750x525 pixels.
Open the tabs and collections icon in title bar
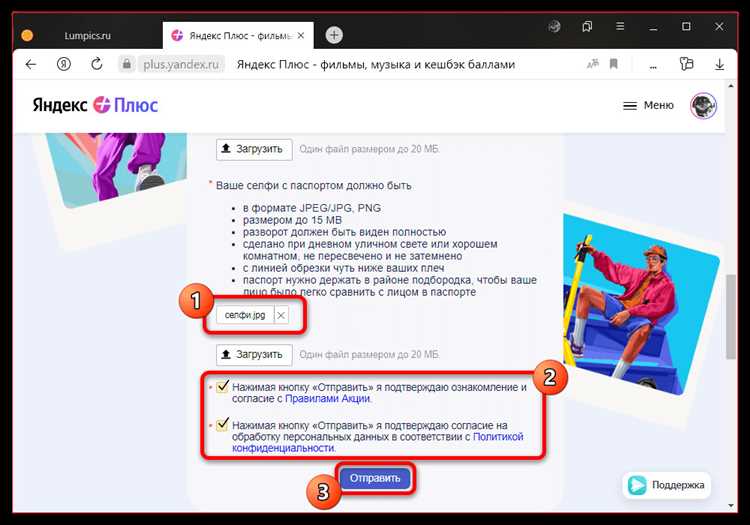(587, 26)
